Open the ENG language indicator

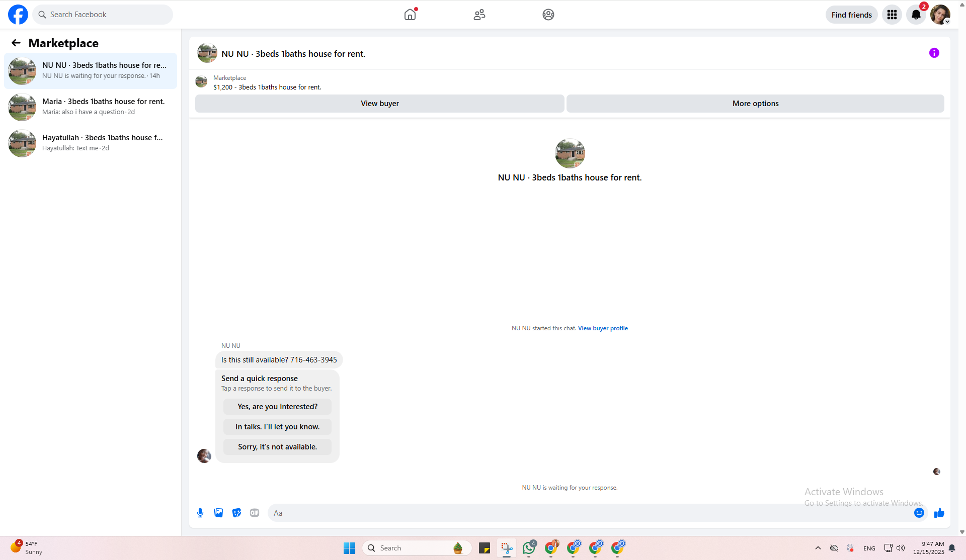[869, 548]
